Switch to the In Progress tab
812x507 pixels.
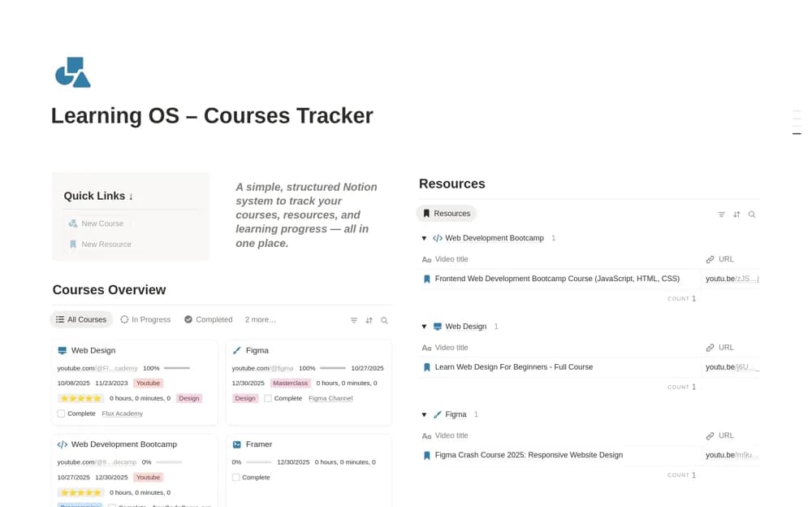pyautogui.click(x=145, y=319)
